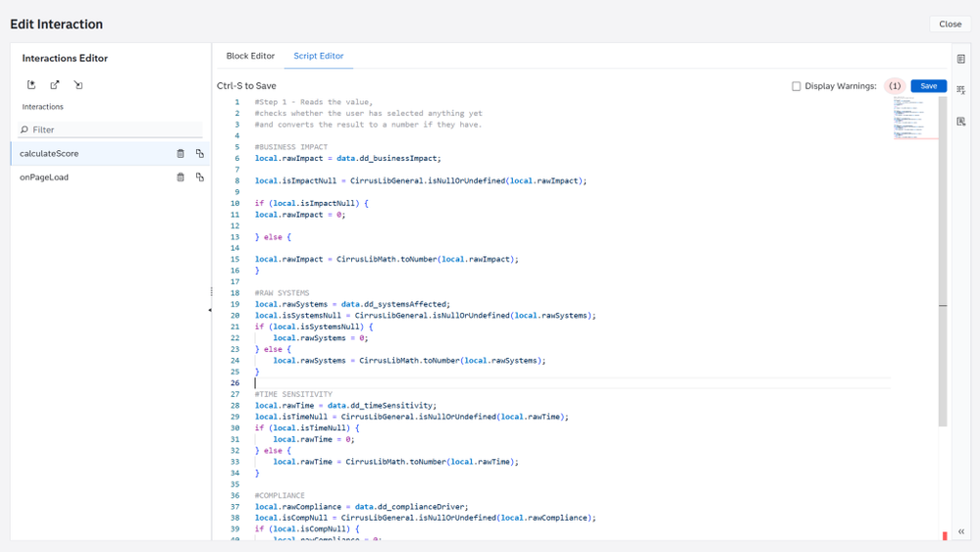Collapse the Interactions Editor left panel arrow
Screen dimensions: 980x552
[x=210, y=310]
